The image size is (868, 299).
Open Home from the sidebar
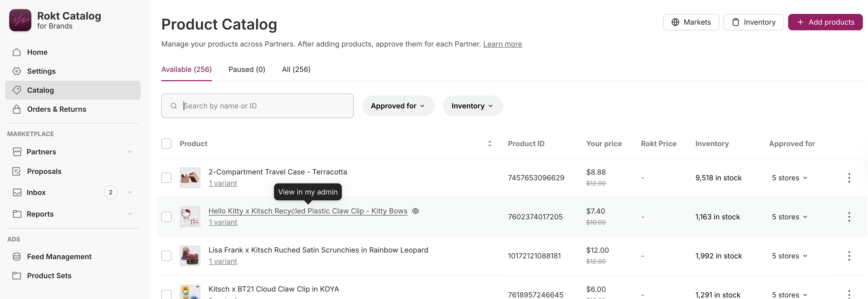[x=37, y=52]
